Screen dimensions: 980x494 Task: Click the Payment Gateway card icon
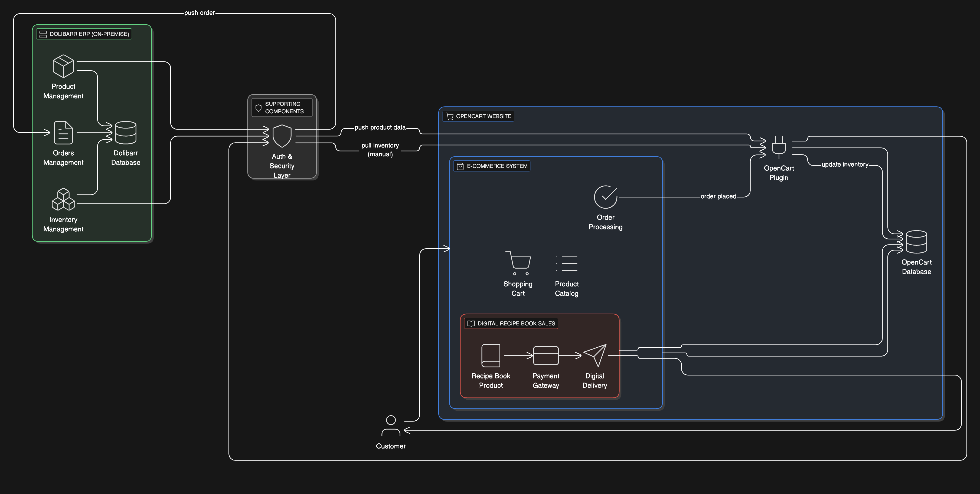coord(545,355)
